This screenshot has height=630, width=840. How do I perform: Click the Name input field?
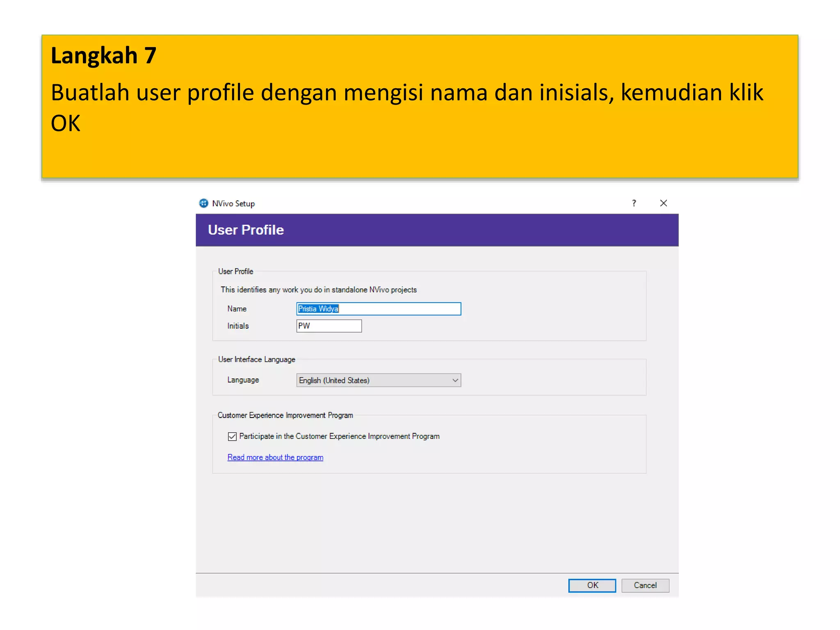[x=379, y=309]
